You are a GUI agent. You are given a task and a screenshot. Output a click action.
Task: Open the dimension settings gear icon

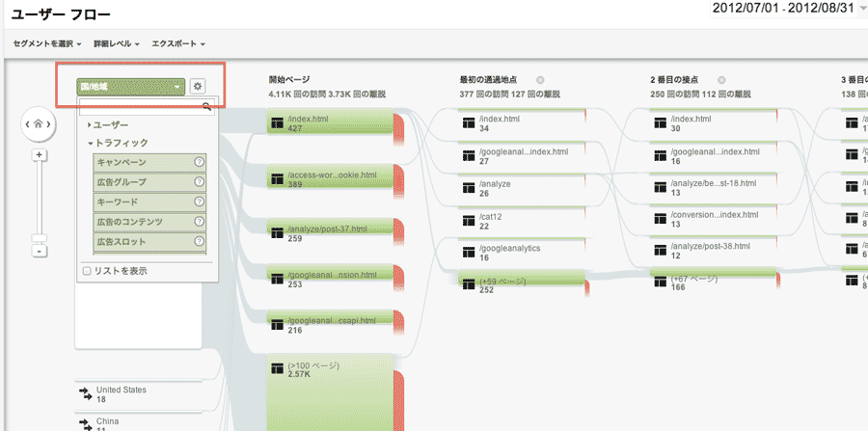tap(198, 87)
